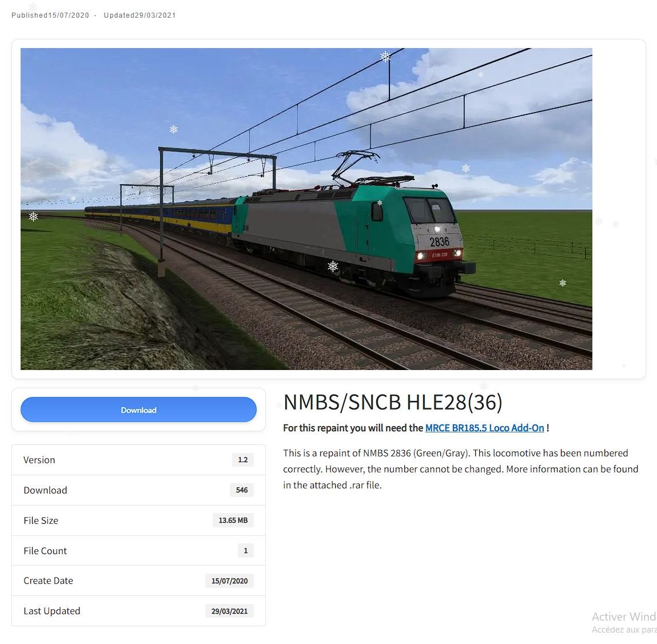The width and height of the screenshot is (657, 644).
Task: Click the Published 15/07/2020 text at top
Action: (x=50, y=15)
